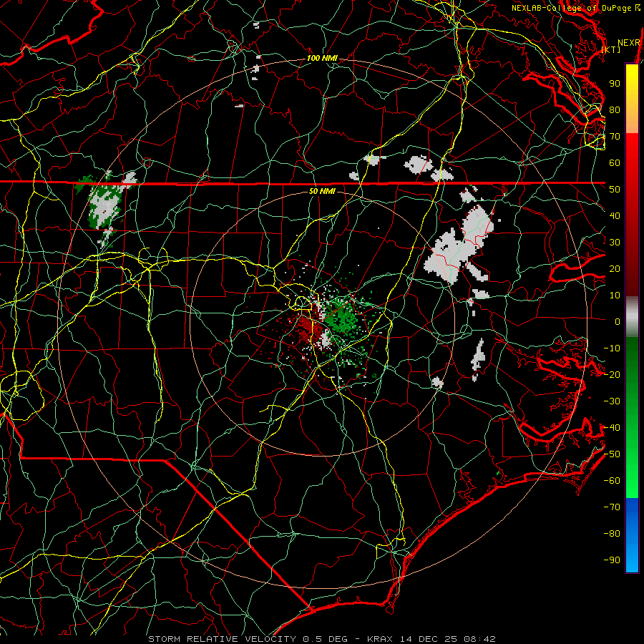Click the 70 value on the velocity scale
This screenshot has width=644, height=644.
pos(615,137)
